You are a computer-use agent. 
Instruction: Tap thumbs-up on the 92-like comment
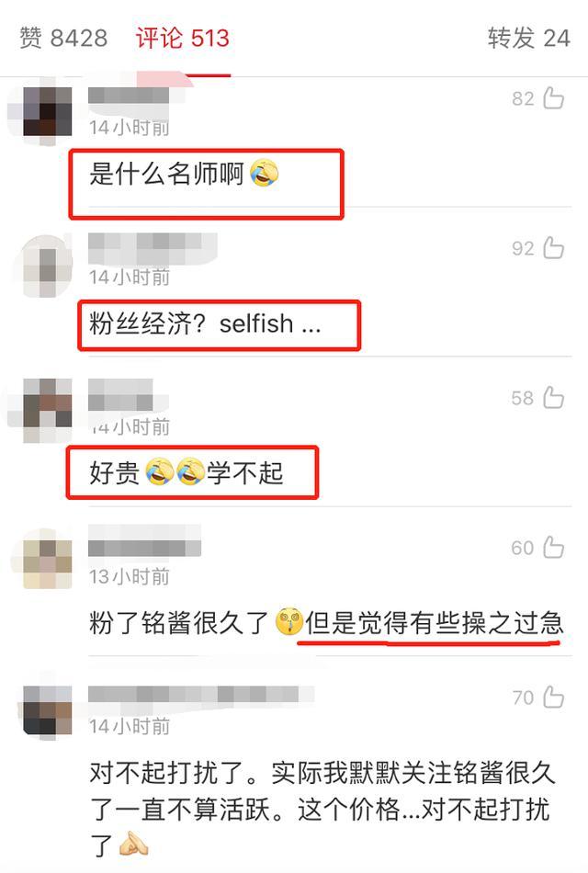[x=553, y=248]
